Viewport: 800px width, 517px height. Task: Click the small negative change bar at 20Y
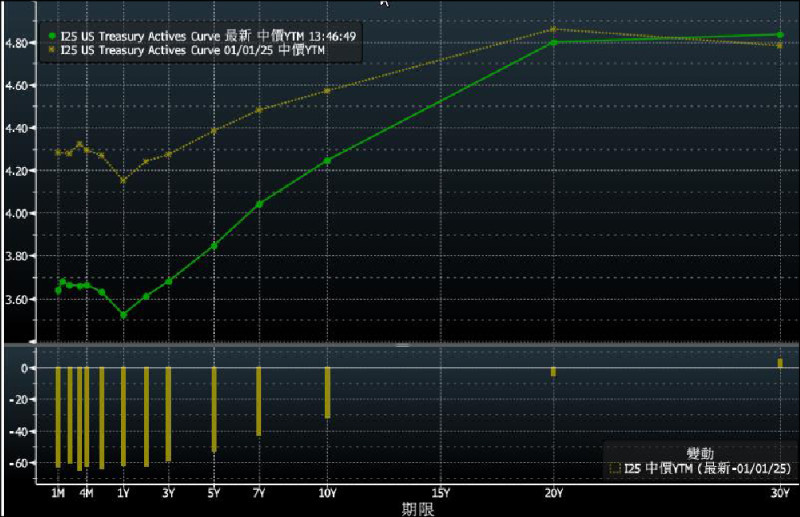click(x=553, y=372)
